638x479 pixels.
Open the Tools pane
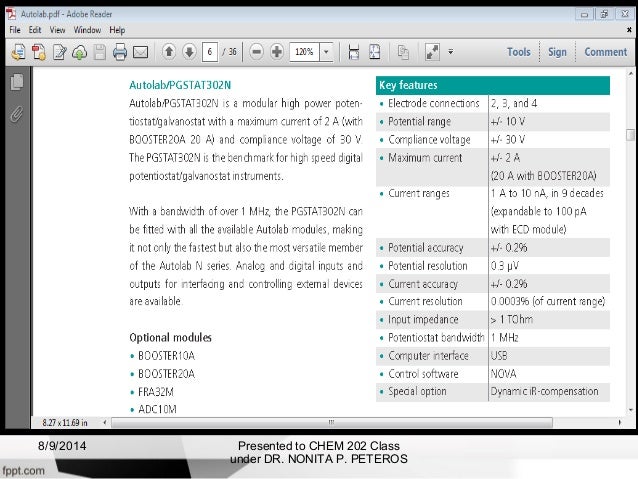(518, 52)
